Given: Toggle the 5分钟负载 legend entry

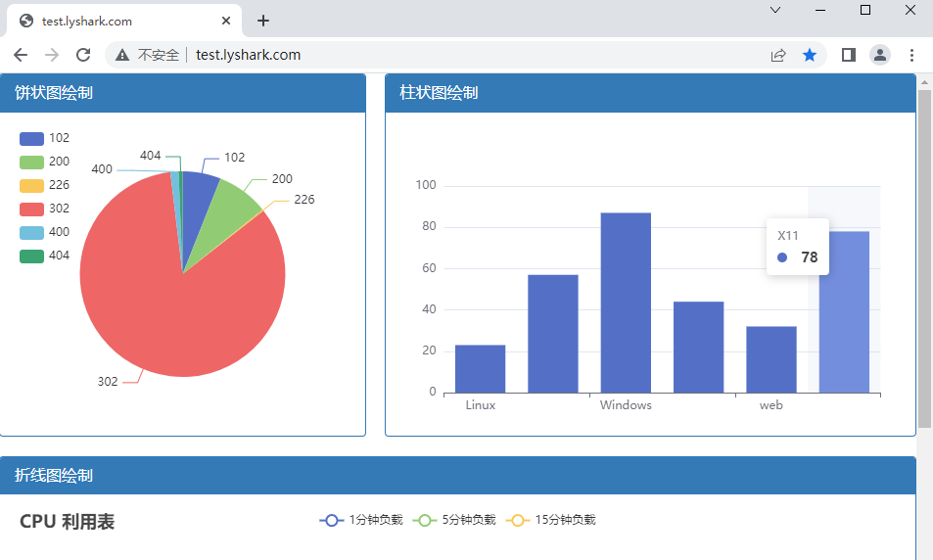Looking at the screenshot, I should click(x=454, y=520).
